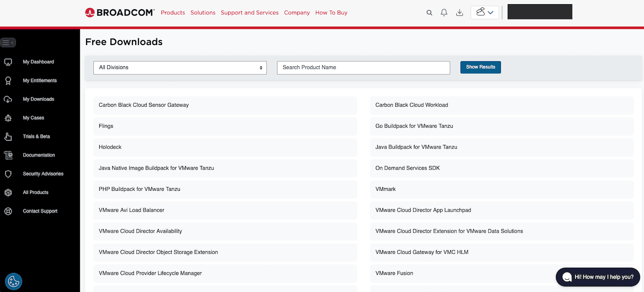Image resolution: width=644 pixels, height=292 pixels.
Task: Expand the All Divisions dropdown
Action: click(180, 68)
